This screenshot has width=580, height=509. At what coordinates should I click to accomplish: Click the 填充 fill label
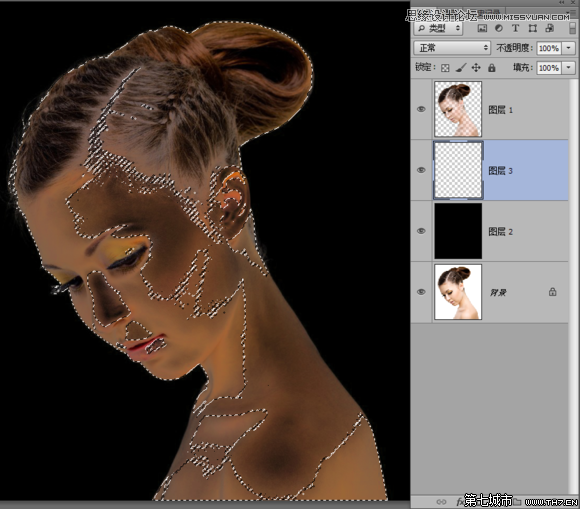click(x=523, y=68)
